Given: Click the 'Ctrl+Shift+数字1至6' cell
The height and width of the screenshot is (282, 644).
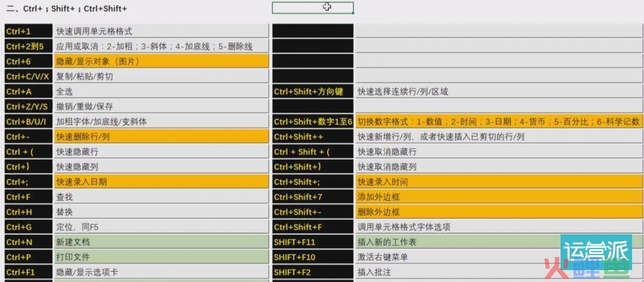Looking at the screenshot, I should pos(312,122).
